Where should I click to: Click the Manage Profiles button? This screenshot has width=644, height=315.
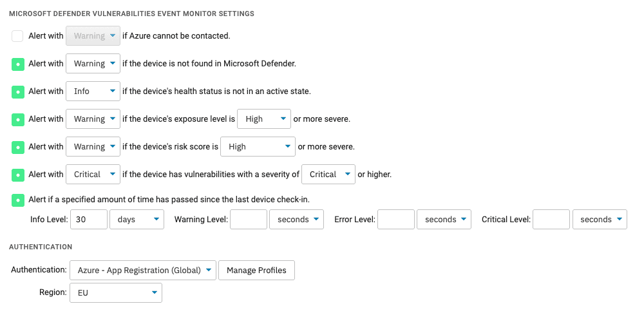click(256, 271)
